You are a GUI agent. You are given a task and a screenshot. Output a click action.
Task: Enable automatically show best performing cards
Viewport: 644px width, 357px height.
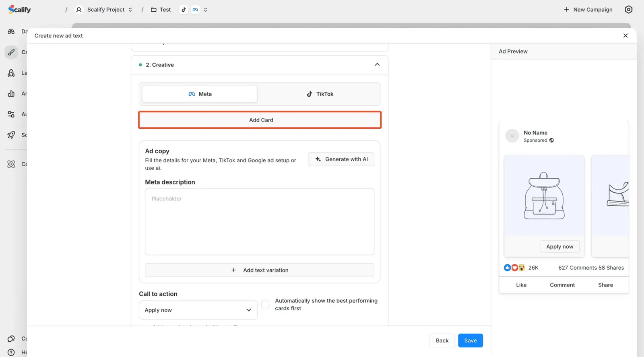point(265,305)
